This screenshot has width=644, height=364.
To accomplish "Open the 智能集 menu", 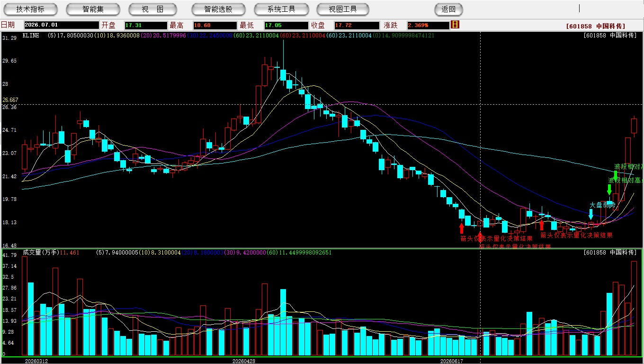I will (93, 9).
